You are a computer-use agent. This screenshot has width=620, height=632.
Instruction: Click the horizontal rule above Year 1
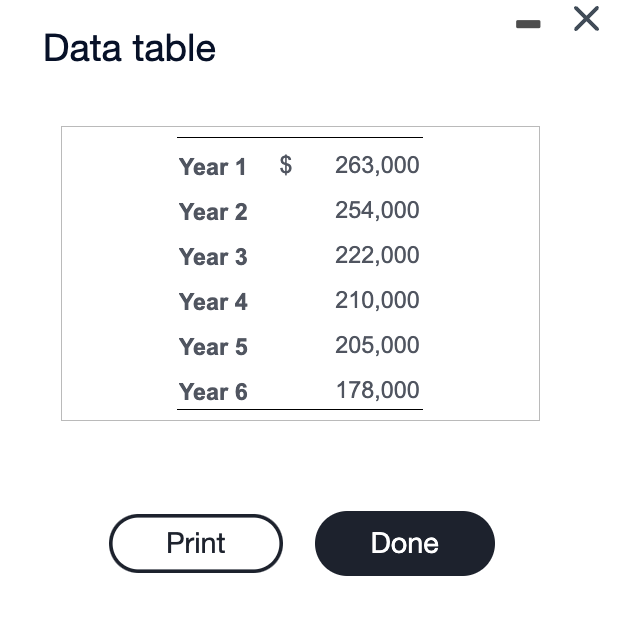tap(300, 138)
